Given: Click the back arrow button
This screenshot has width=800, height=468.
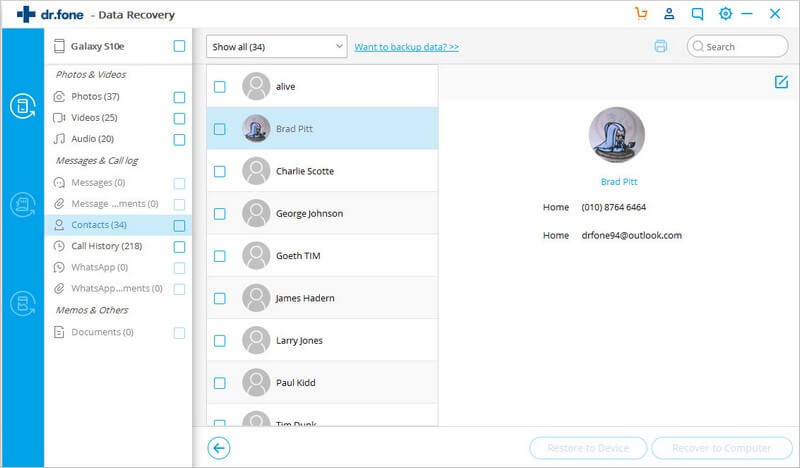Looking at the screenshot, I should coord(218,448).
